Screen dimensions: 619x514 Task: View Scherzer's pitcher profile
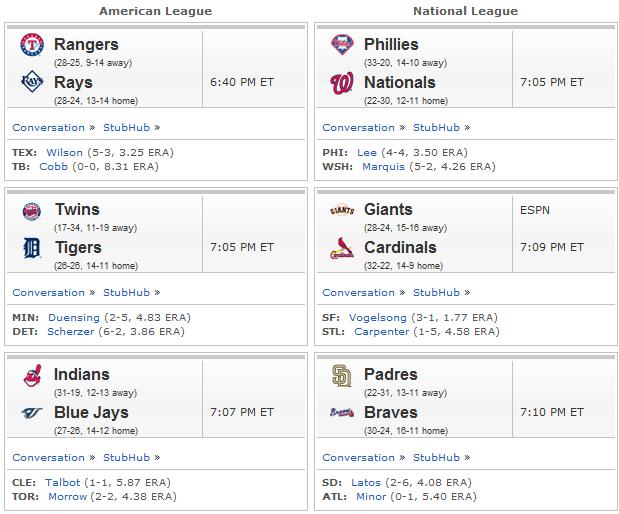[71, 332]
